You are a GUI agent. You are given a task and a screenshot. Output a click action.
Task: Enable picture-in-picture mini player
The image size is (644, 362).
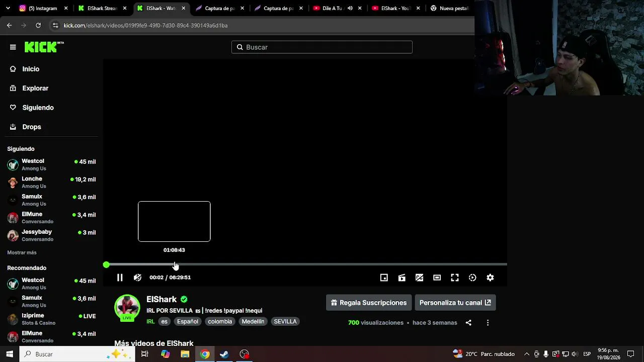pyautogui.click(x=384, y=278)
